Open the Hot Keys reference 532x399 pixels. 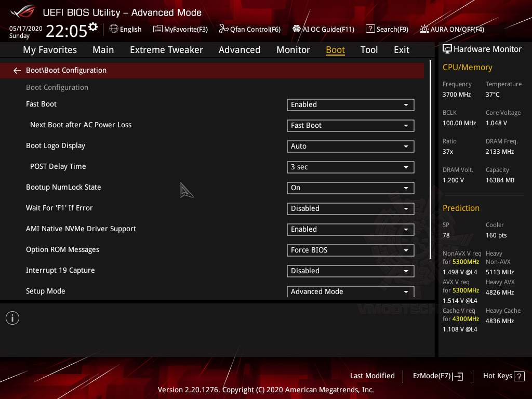(503, 376)
